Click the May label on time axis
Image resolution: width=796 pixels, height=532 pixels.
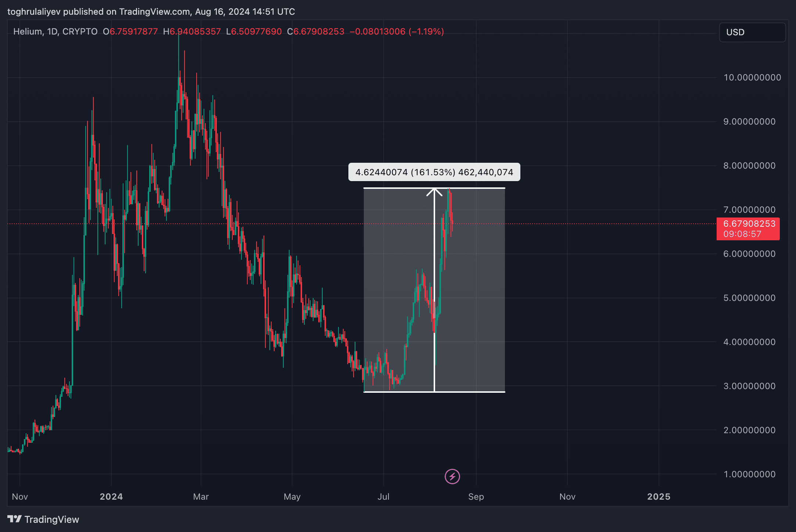click(292, 497)
